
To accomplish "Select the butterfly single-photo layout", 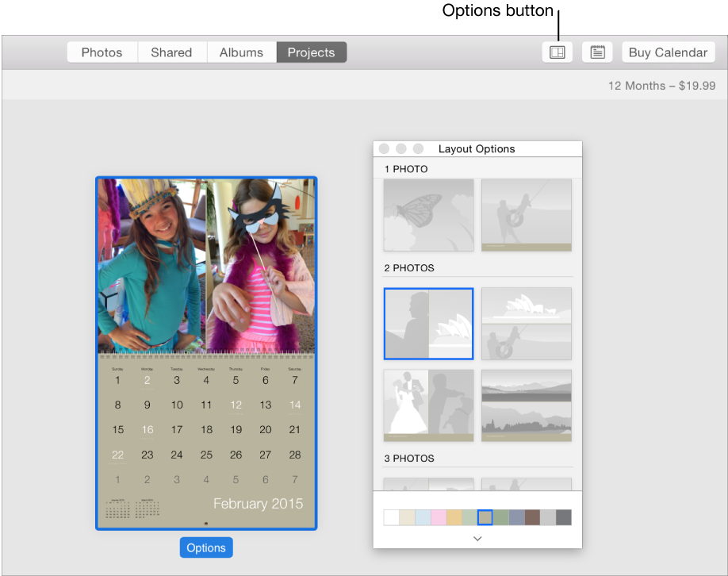I will [x=428, y=215].
